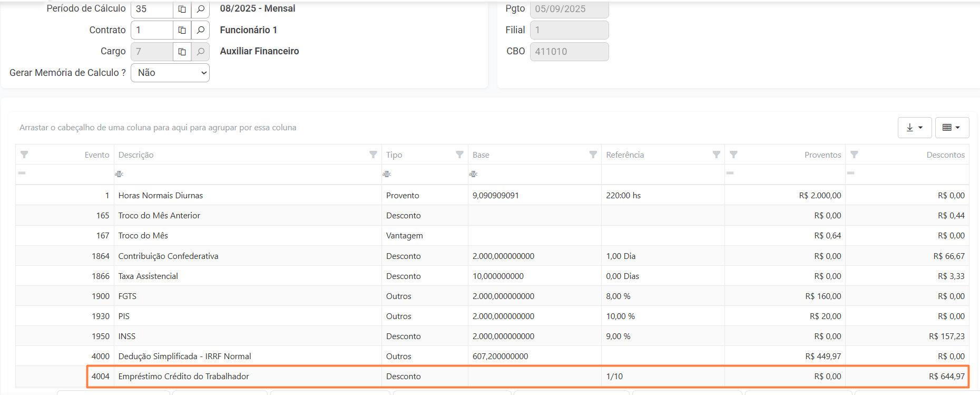
Task: Click the 607,200000000 base value
Action: click(500, 356)
